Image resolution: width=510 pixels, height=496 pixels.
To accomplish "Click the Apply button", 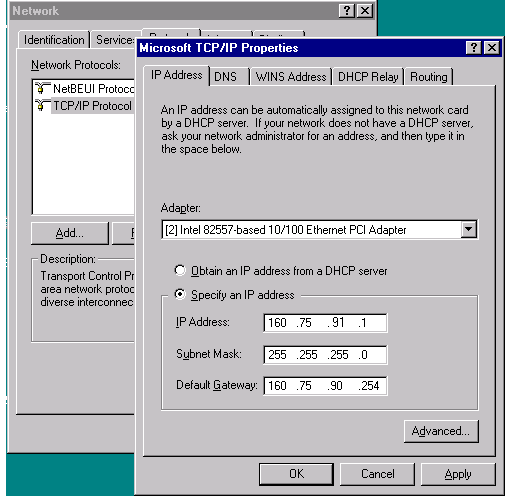I will (x=458, y=474).
